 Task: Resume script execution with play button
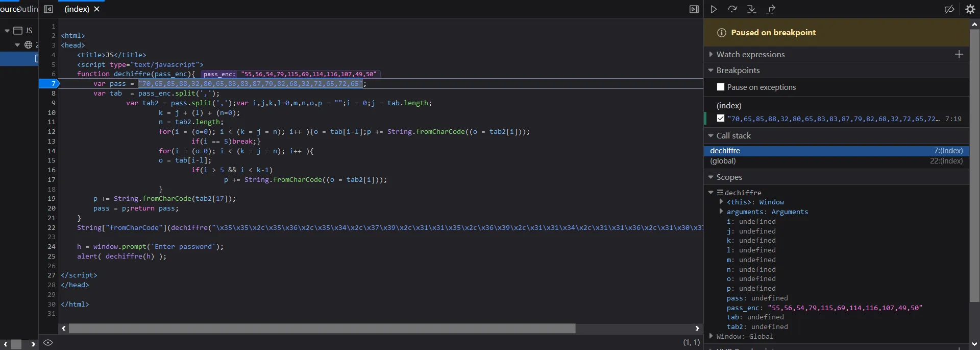[x=714, y=9]
